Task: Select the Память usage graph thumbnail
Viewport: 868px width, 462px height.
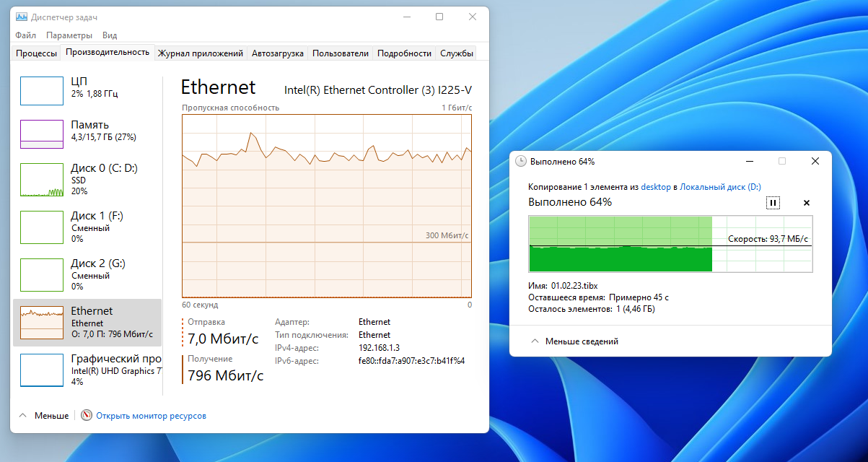Action: coord(42,134)
